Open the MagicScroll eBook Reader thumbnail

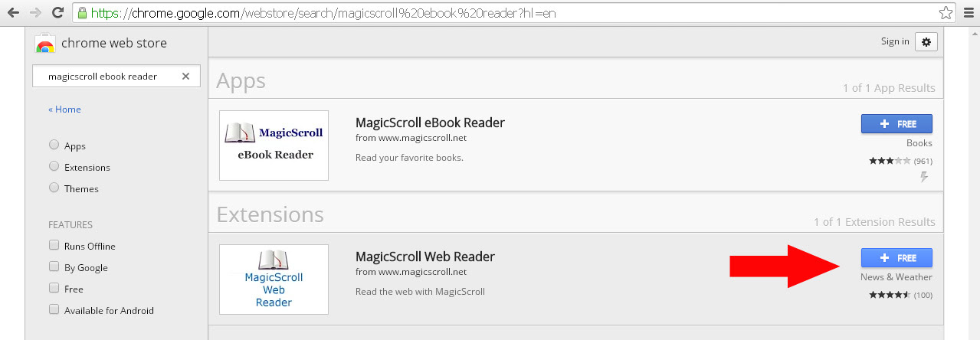point(274,145)
